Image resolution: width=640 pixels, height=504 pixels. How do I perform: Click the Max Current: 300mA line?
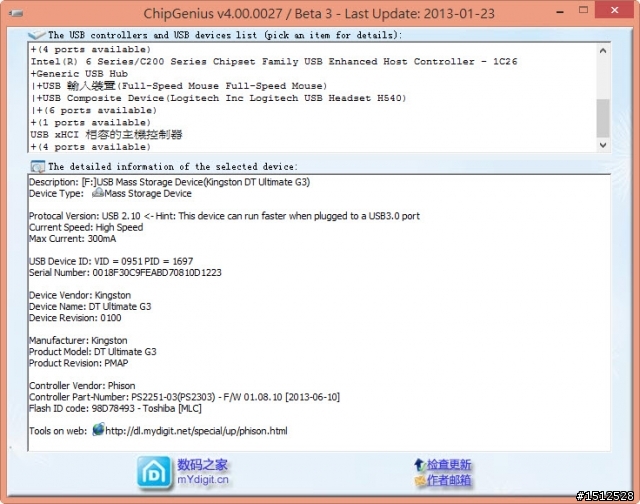tap(73, 239)
